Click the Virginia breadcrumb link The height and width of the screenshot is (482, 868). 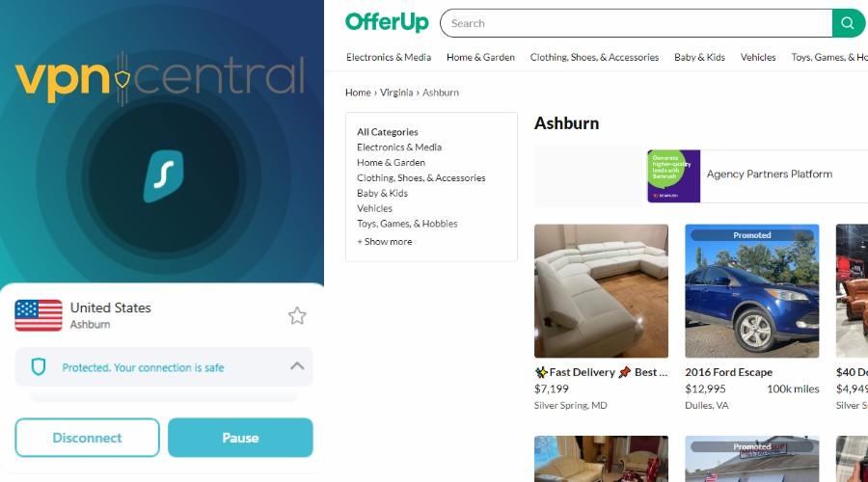(396, 93)
